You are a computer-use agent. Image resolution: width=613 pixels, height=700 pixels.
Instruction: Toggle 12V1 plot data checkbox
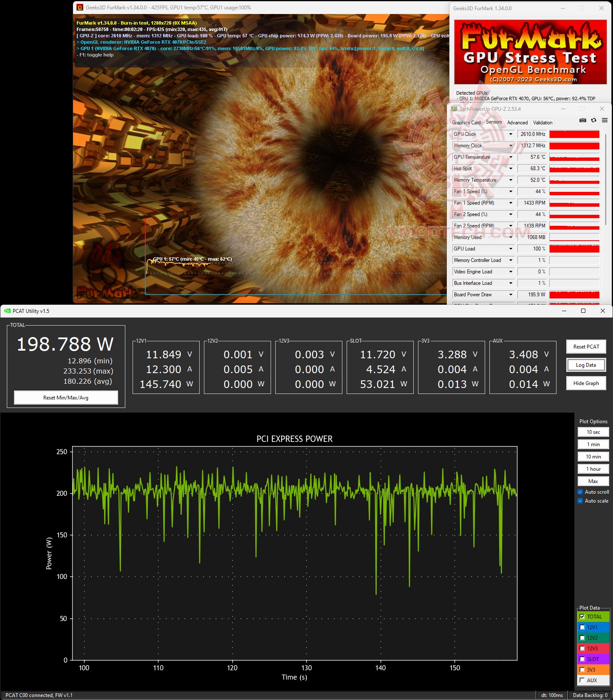(582, 627)
